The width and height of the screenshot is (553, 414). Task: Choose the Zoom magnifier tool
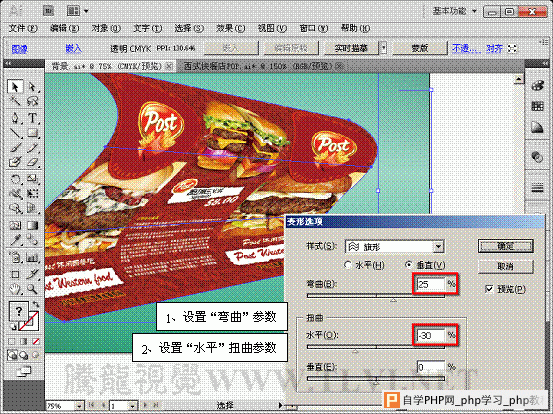point(32,289)
